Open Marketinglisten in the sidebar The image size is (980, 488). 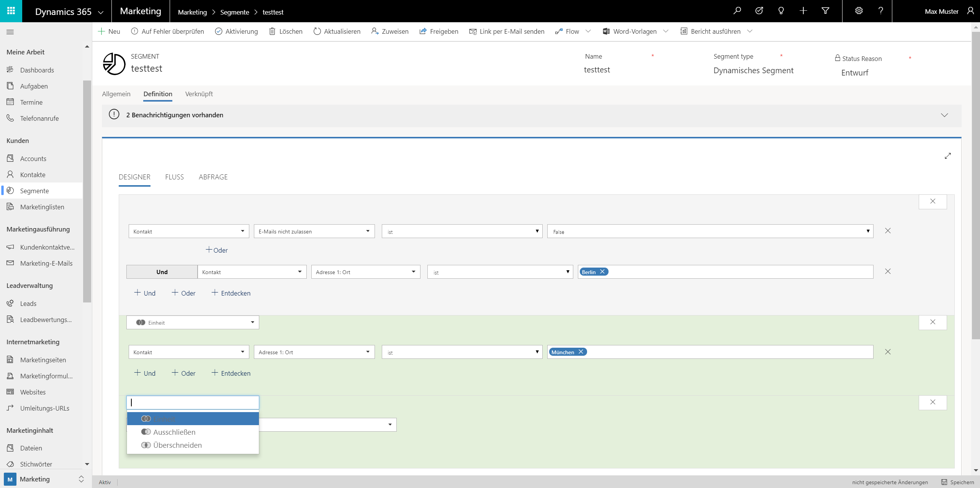[42, 207]
